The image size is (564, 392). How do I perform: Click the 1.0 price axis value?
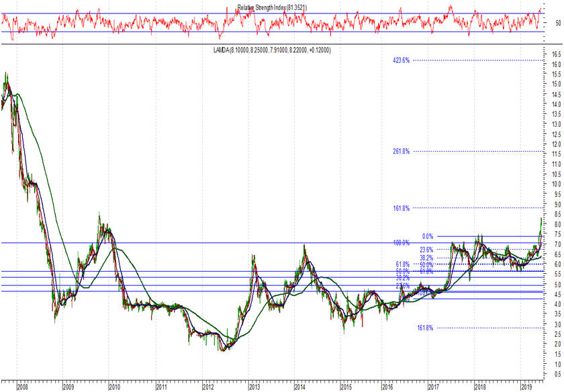(557, 364)
